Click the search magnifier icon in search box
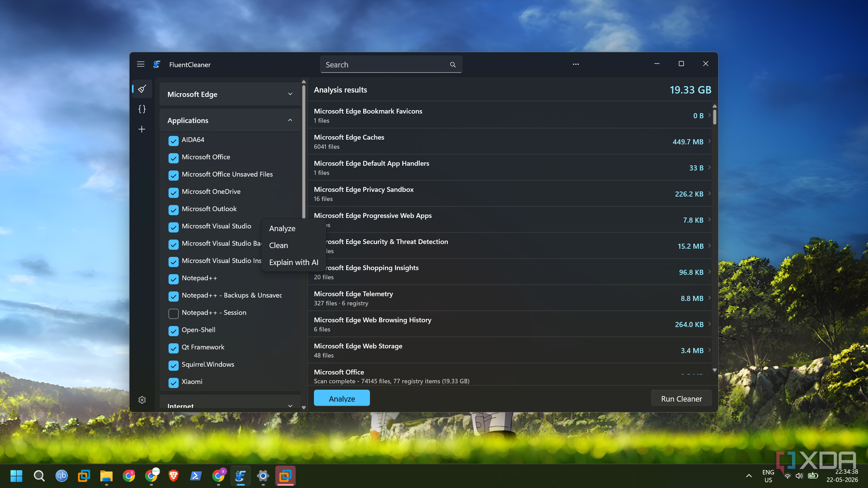Viewport: 868px width, 488px height. pyautogui.click(x=453, y=65)
